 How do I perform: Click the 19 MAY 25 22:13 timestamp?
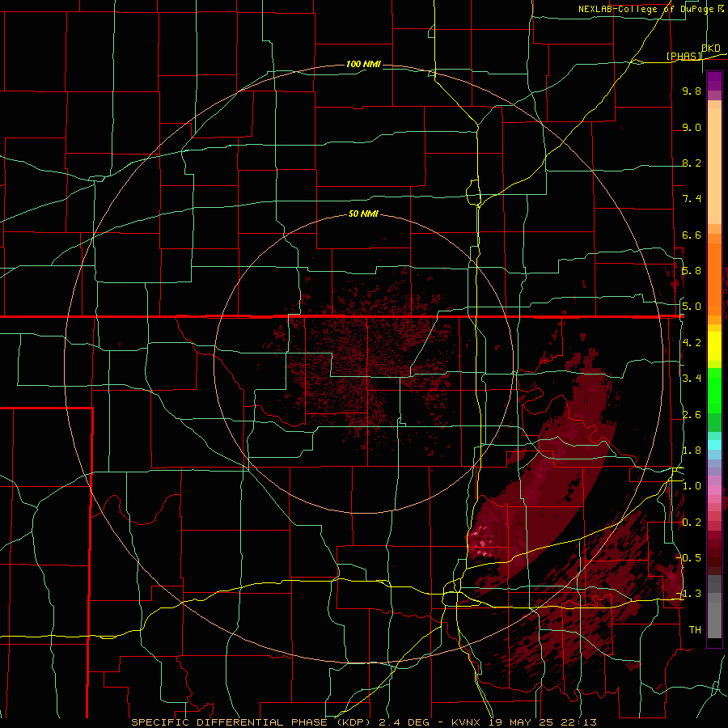pyautogui.click(x=544, y=722)
